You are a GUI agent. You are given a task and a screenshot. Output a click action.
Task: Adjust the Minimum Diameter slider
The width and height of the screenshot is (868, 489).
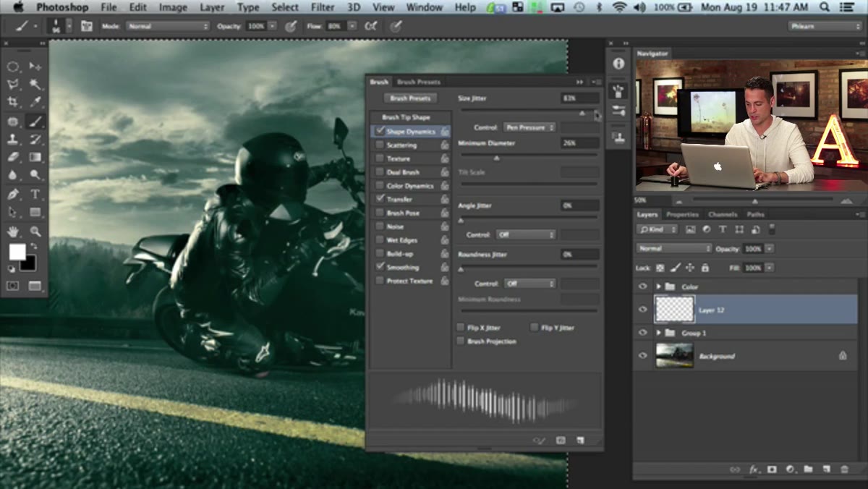click(496, 158)
